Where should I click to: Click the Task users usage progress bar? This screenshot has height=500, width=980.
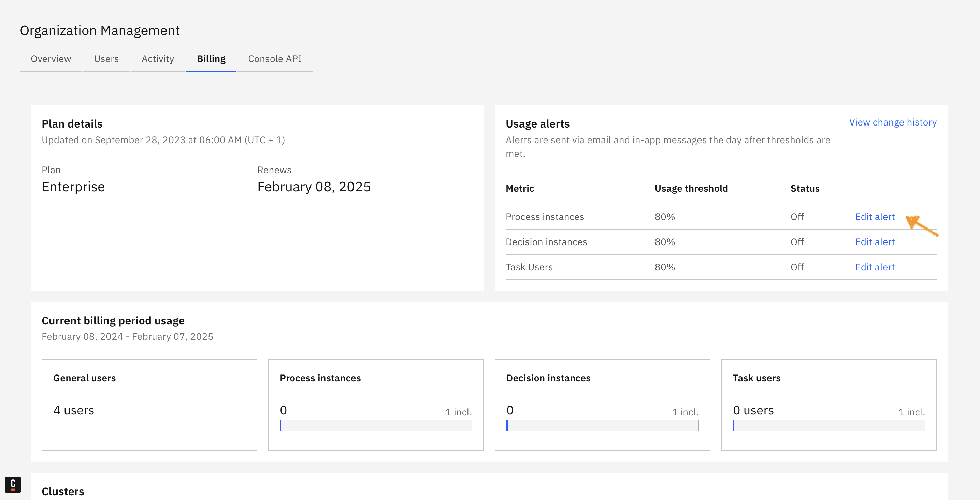click(x=828, y=425)
